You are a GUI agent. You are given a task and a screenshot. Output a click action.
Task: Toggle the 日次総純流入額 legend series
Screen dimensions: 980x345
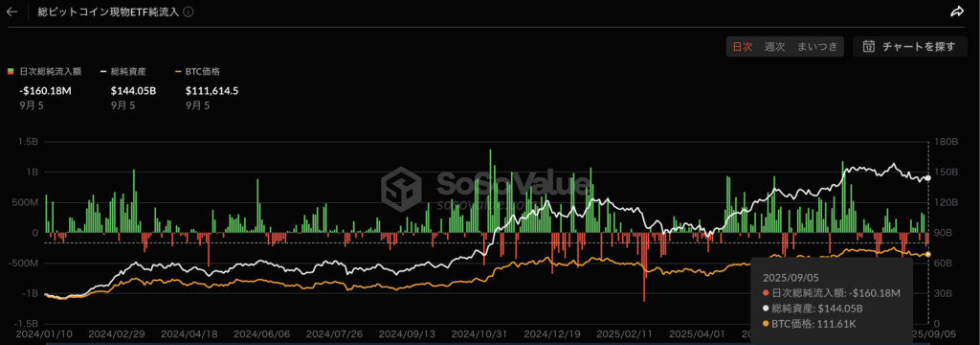click(44, 71)
